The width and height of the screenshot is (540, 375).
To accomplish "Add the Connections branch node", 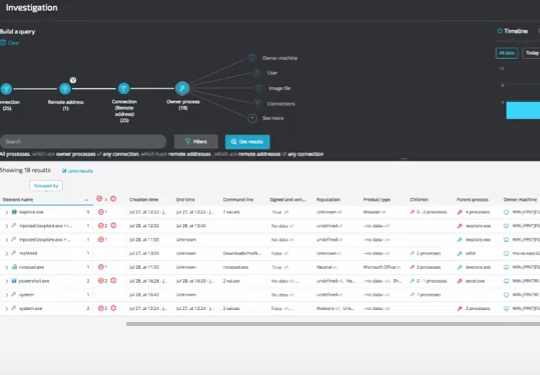I will pyautogui.click(x=257, y=103).
